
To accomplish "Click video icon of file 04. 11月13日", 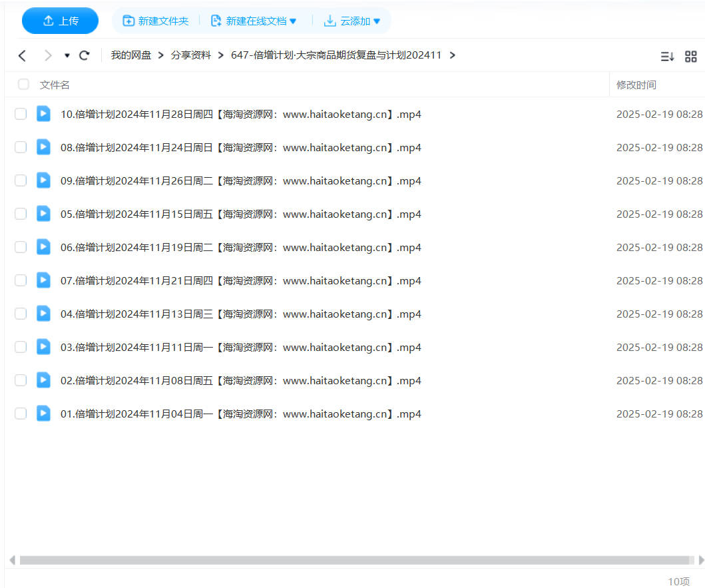I will click(x=43, y=314).
